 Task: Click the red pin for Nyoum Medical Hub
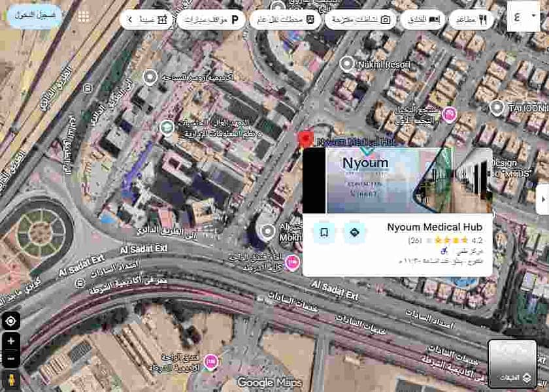click(x=305, y=140)
